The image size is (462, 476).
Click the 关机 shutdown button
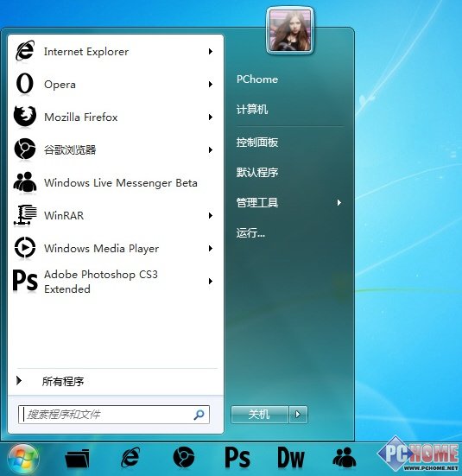[x=260, y=414]
